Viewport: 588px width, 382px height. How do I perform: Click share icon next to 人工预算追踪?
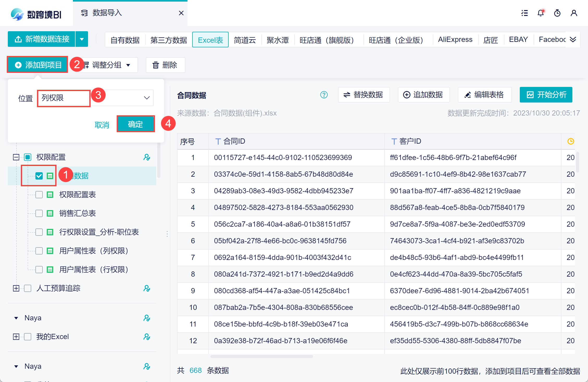(147, 288)
